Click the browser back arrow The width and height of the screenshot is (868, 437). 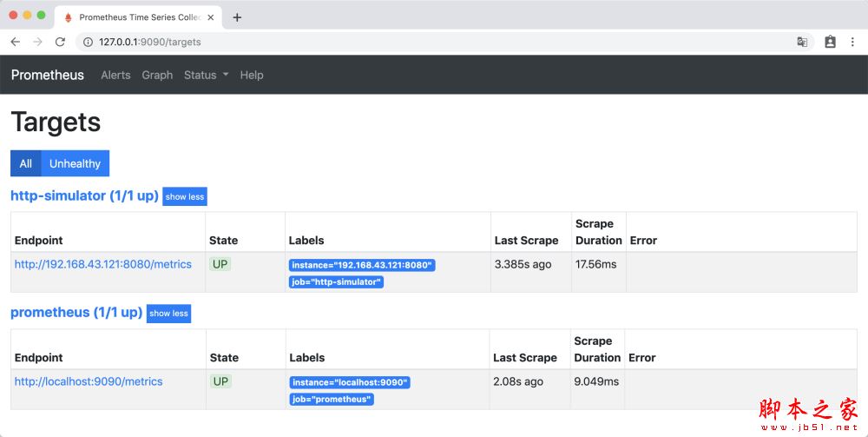pos(16,42)
